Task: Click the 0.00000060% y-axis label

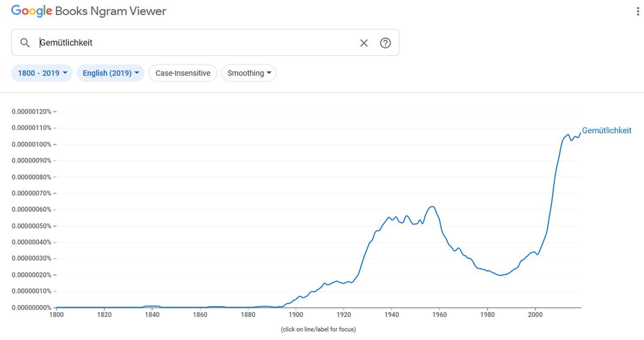Action: pyautogui.click(x=31, y=210)
